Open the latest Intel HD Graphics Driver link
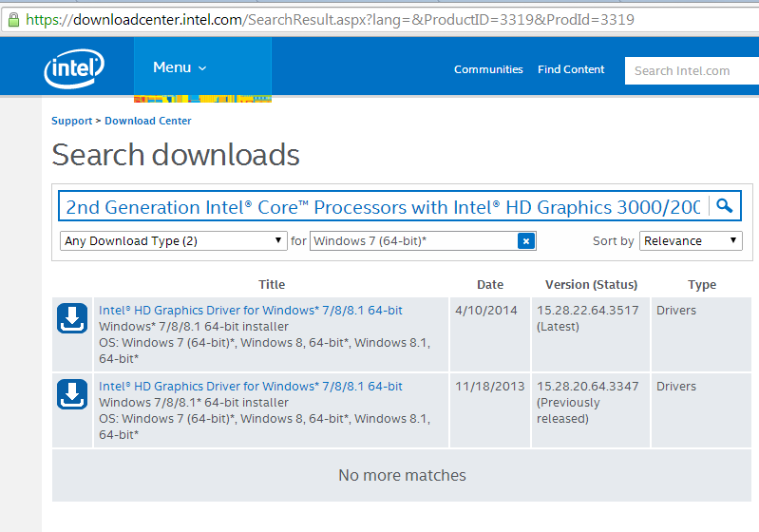Image resolution: width=759 pixels, height=532 pixels. click(251, 311)
